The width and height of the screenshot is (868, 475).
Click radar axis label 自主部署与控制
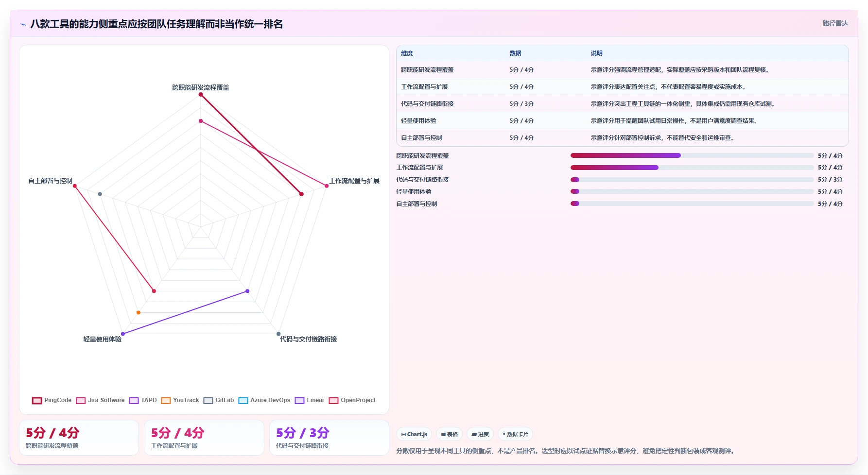pos(50,181)
